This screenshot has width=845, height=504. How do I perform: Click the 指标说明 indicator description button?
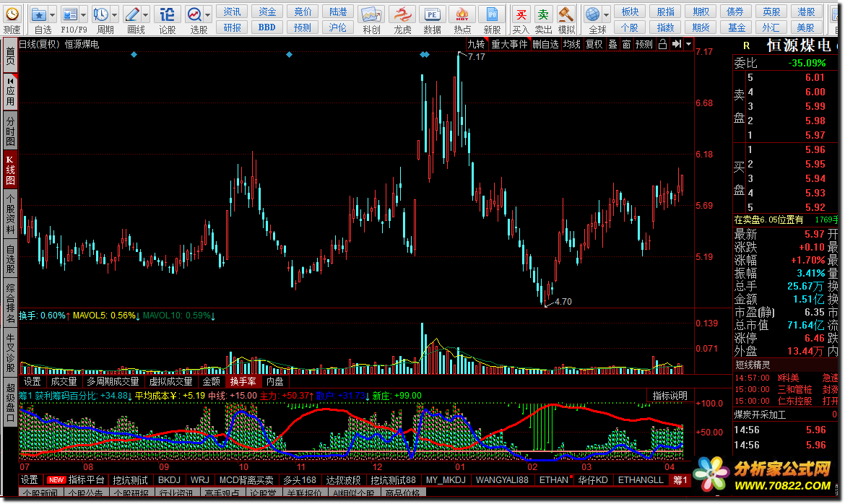669,396
